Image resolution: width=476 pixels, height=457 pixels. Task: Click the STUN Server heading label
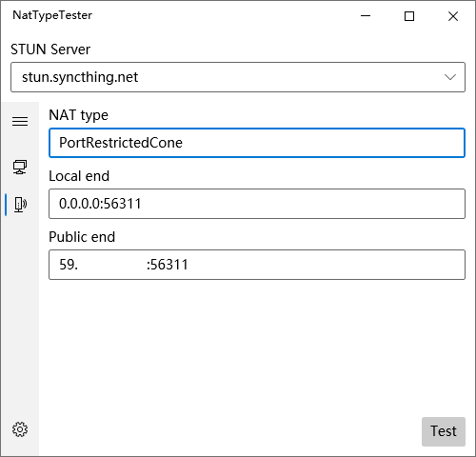[x=50, y=50]
